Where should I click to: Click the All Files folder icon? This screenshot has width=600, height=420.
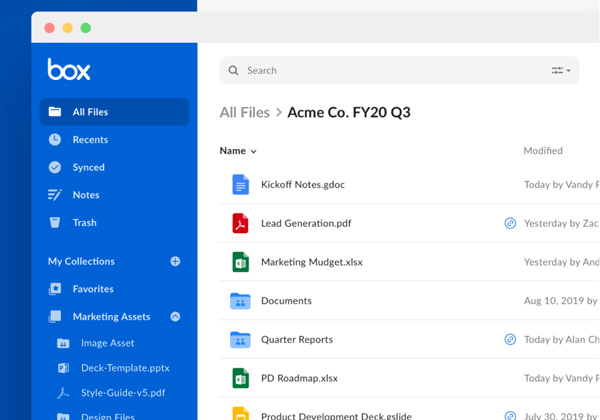click(55, 112)
